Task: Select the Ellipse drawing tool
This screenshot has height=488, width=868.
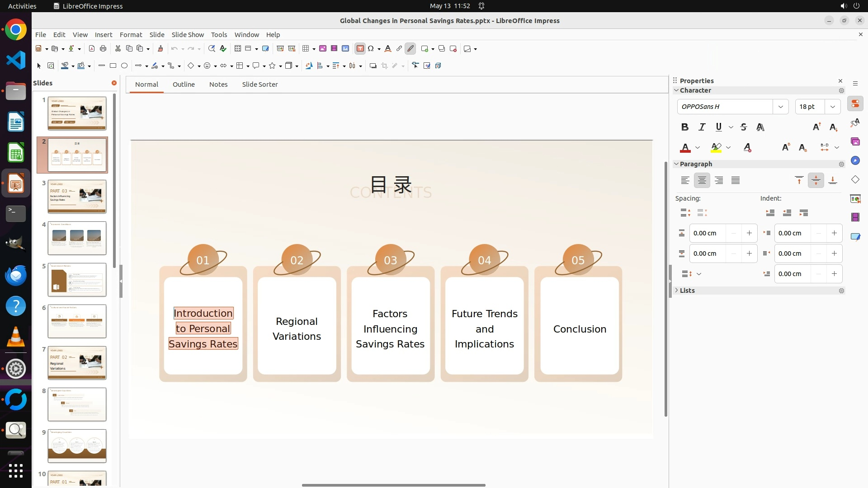Action: click(124, 66)
